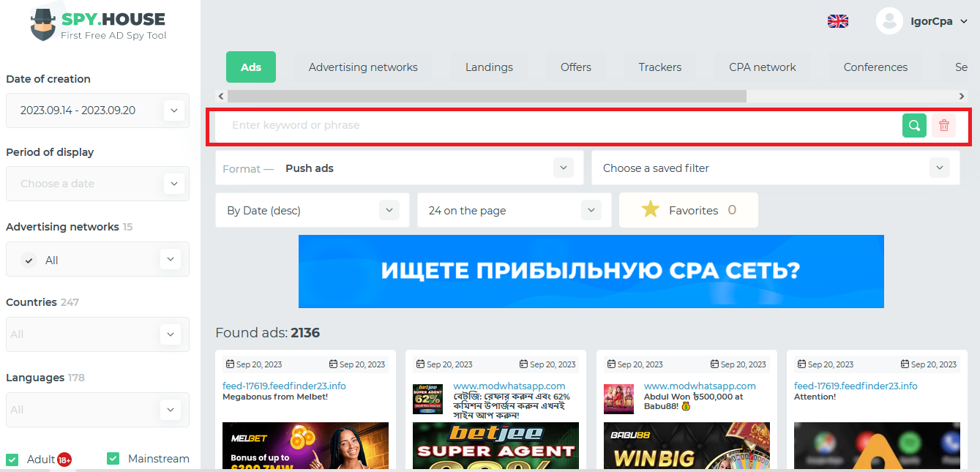Click the Bengali betjee ad title text

[x=512, y=406]
